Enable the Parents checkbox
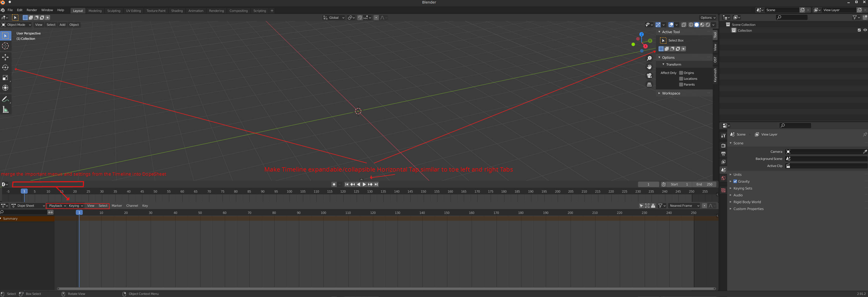 click(681, 84)
